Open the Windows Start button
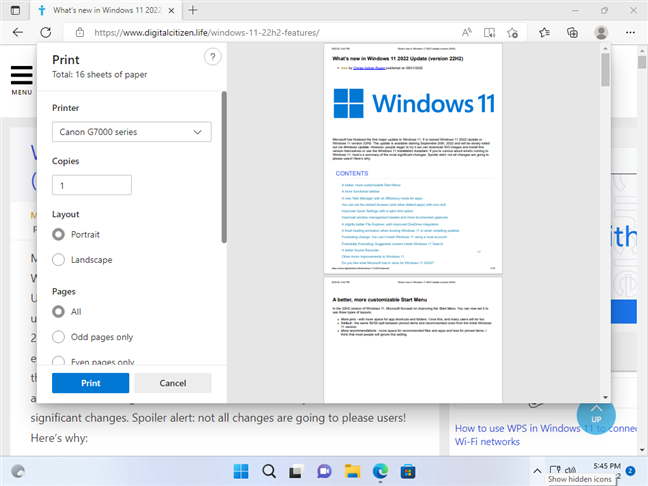 (x=241, y=471)
